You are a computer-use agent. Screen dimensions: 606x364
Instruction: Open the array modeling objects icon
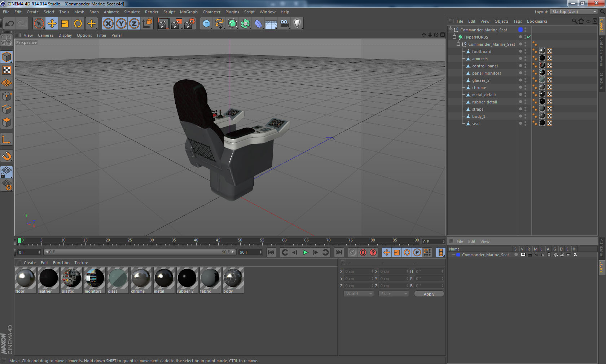coord(245,24)
